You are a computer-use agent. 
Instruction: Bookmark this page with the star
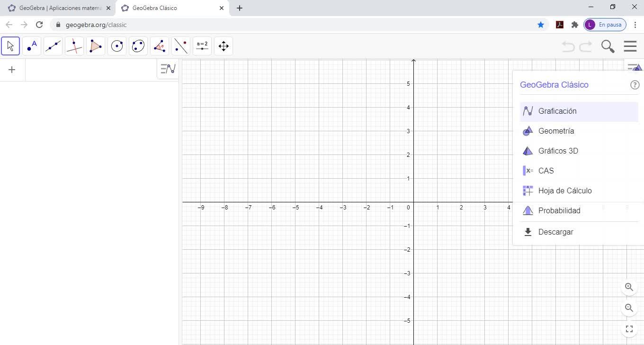click(x=541, y=25)
